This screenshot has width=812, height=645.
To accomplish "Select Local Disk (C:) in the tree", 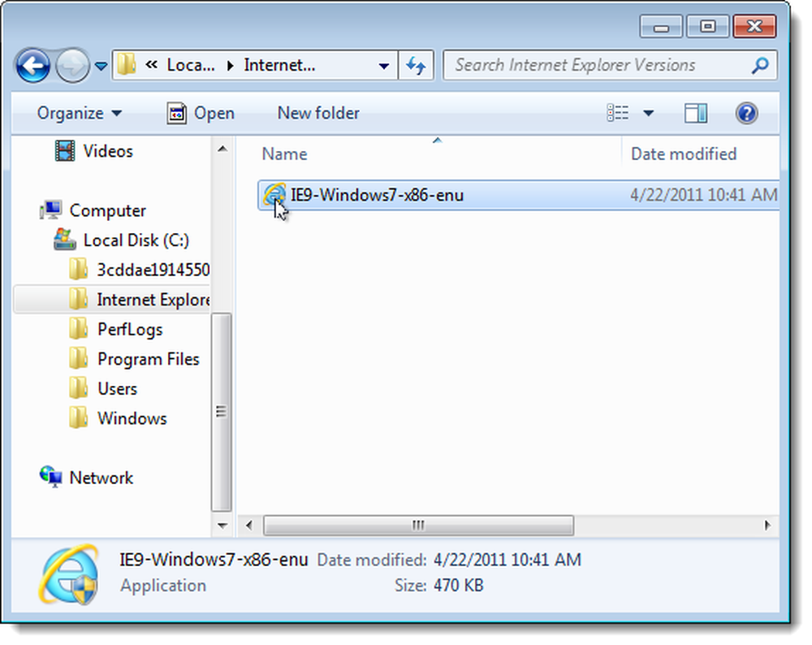I will pos(136,240).
